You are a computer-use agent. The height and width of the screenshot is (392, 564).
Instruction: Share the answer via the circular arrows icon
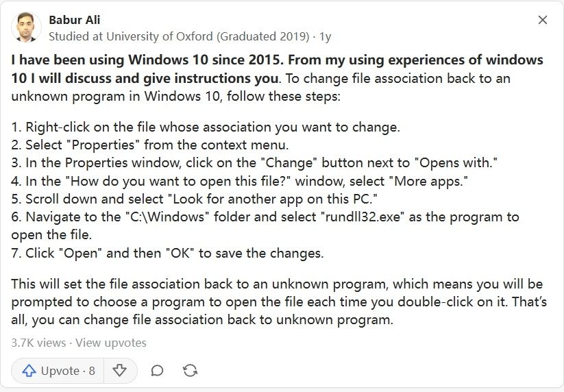click(190, 371)
